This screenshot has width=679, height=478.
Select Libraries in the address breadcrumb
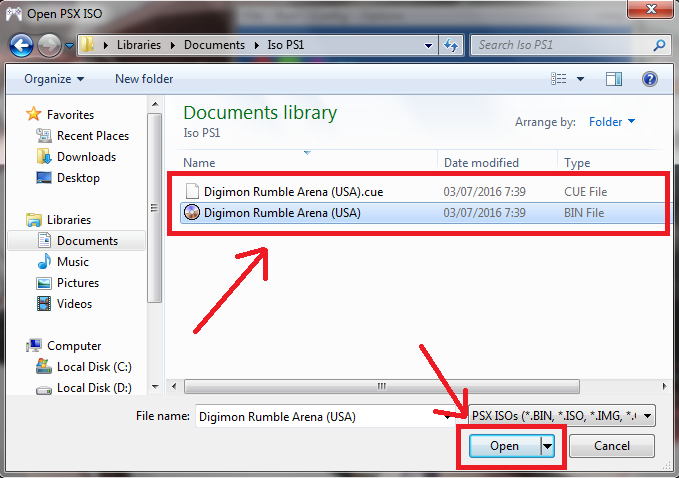coord(139,45)
